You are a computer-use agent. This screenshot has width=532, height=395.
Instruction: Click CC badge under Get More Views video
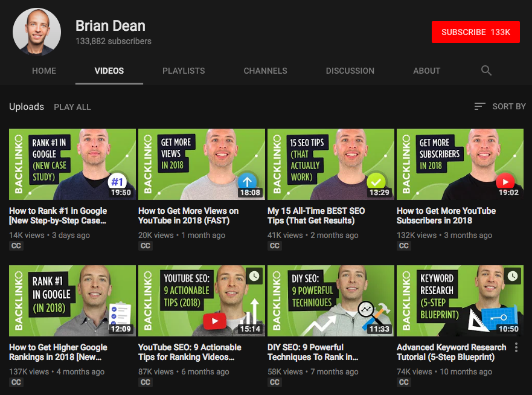coord(146,246)
